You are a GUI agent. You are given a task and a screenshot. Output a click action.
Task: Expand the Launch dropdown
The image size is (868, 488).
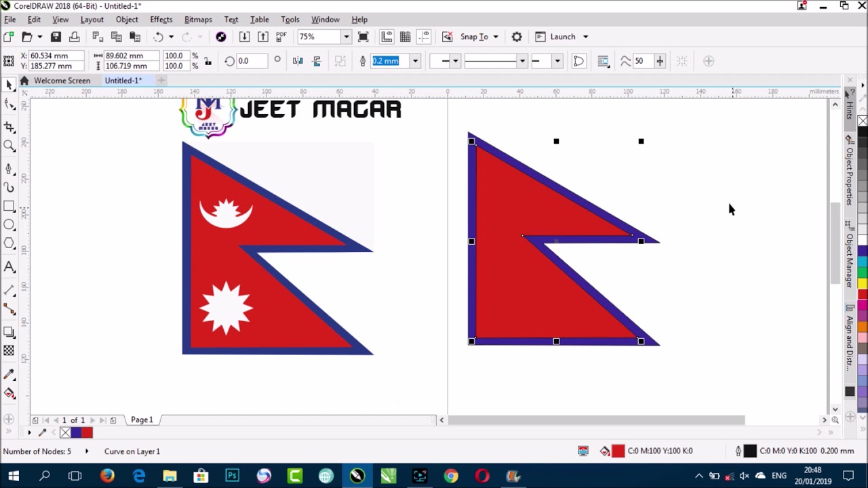pos(585,37)
